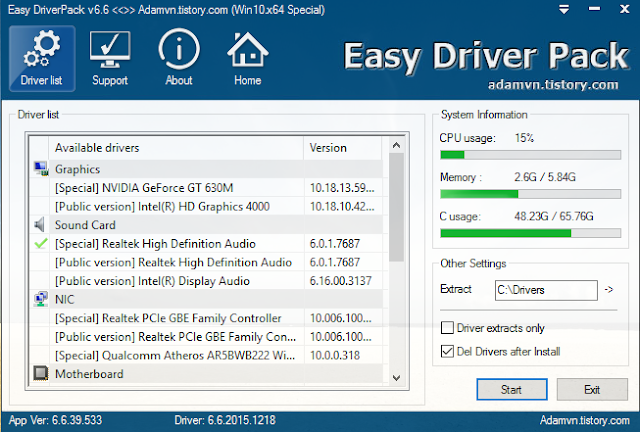Viewport: 640px width, 432px height.
Task: Exit the application
Action: click(592, 390)
